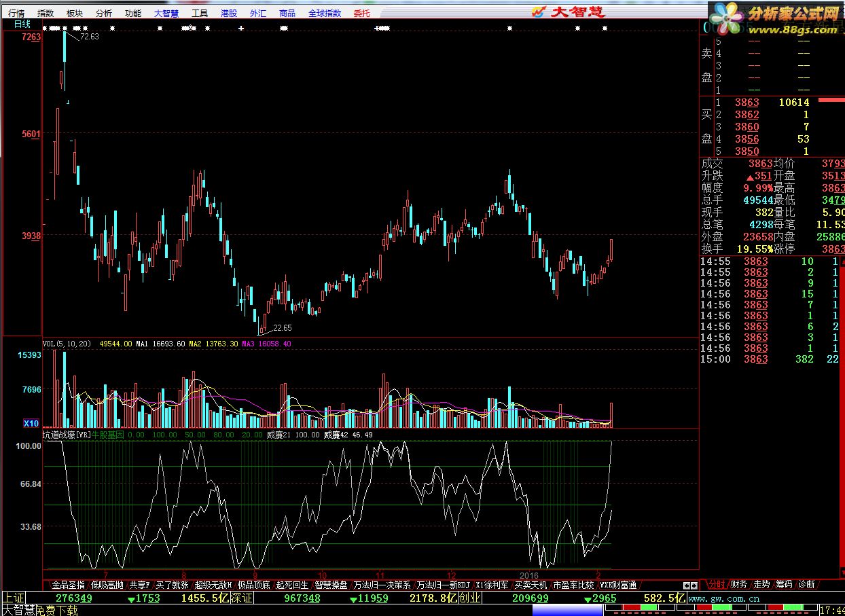Click the 2016 year marker on timeline
The width and height of the screenshot is (845, 616).
click(x=528, y=575)
